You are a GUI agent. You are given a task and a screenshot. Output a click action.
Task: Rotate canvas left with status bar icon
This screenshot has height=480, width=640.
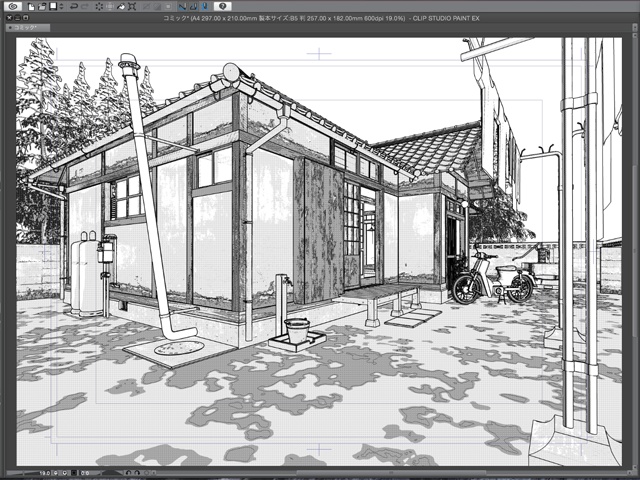128,473
